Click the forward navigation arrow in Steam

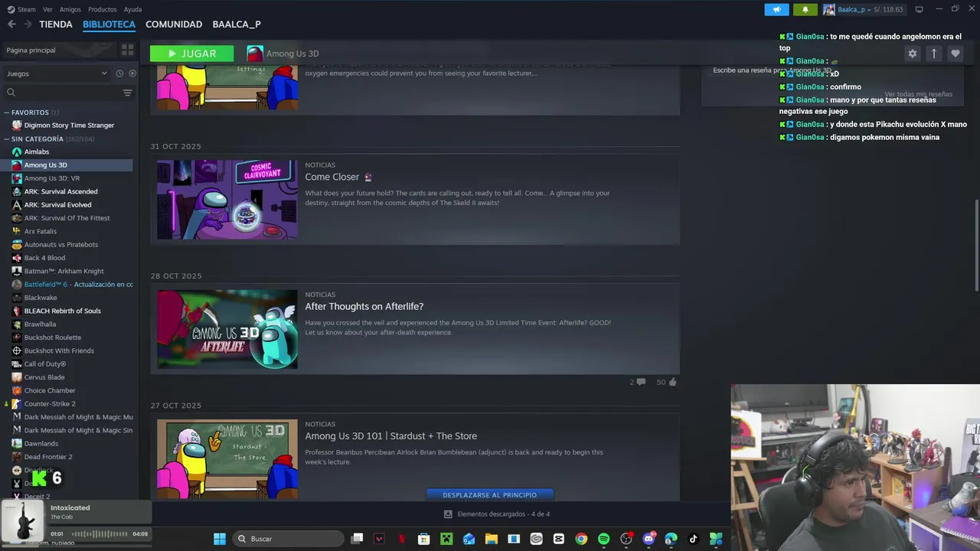pyautogui.click(x=28, y=24)
